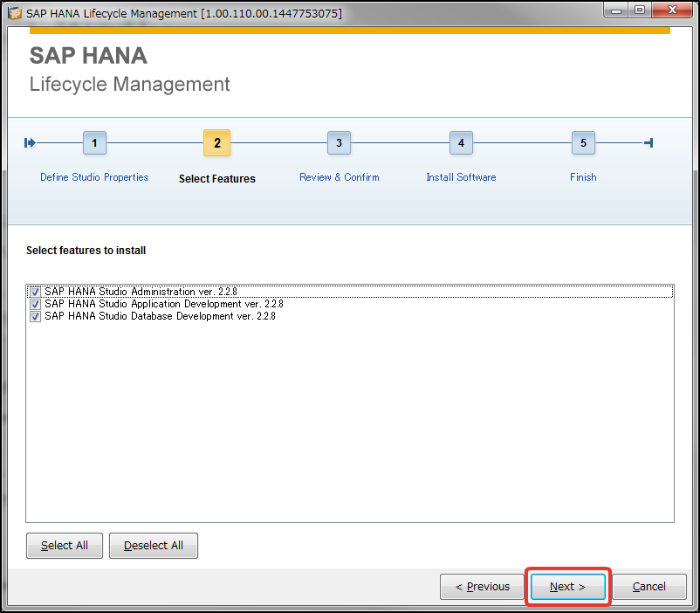700x613 pixels.
Task: Click the step 1 numbered marker
Action: point(94,142)
